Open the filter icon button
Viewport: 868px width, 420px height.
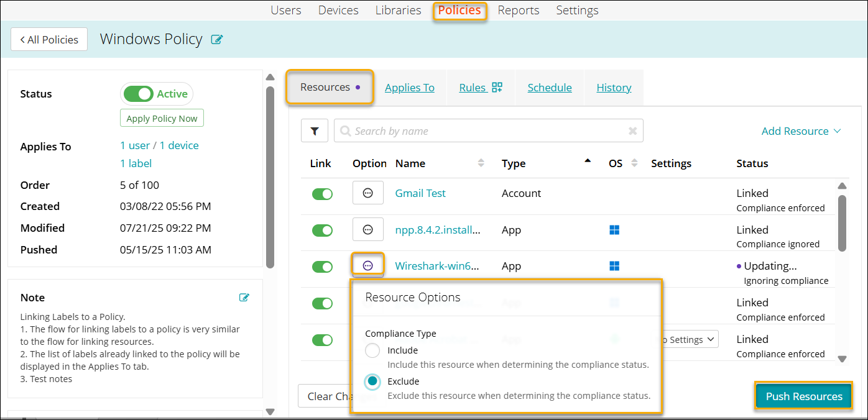315,131
